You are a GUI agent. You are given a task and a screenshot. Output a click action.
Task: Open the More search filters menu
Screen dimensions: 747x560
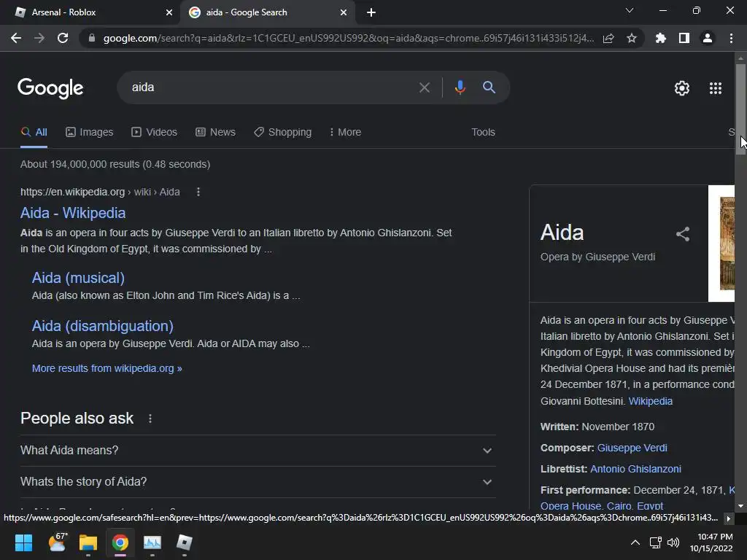[x=345, y=133]
